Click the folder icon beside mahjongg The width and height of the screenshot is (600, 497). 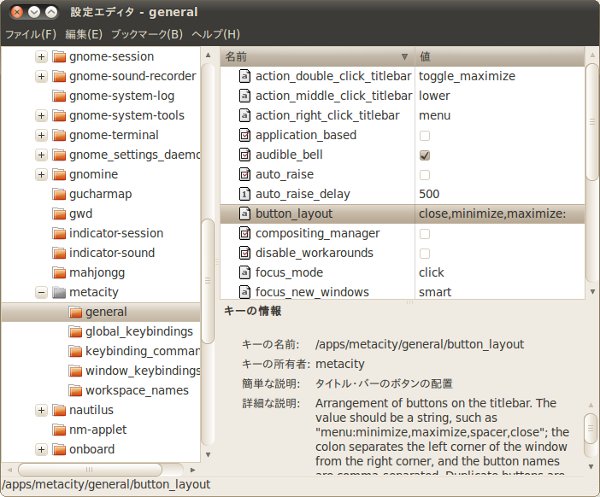(x=59, y=272)
